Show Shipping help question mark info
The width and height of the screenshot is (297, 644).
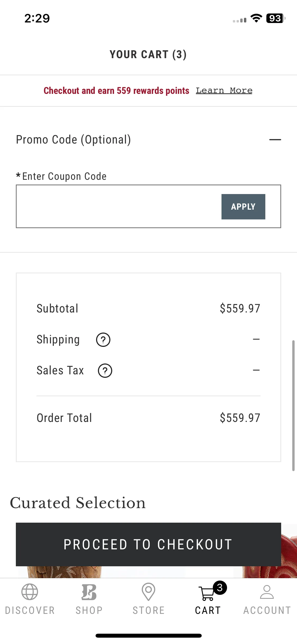[103, 340]
